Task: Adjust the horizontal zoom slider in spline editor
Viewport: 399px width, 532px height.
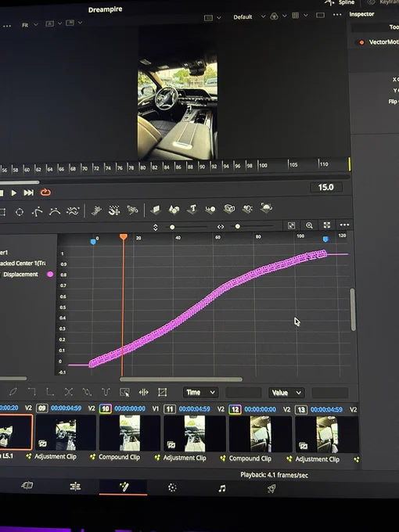Action: click(238, 226)
